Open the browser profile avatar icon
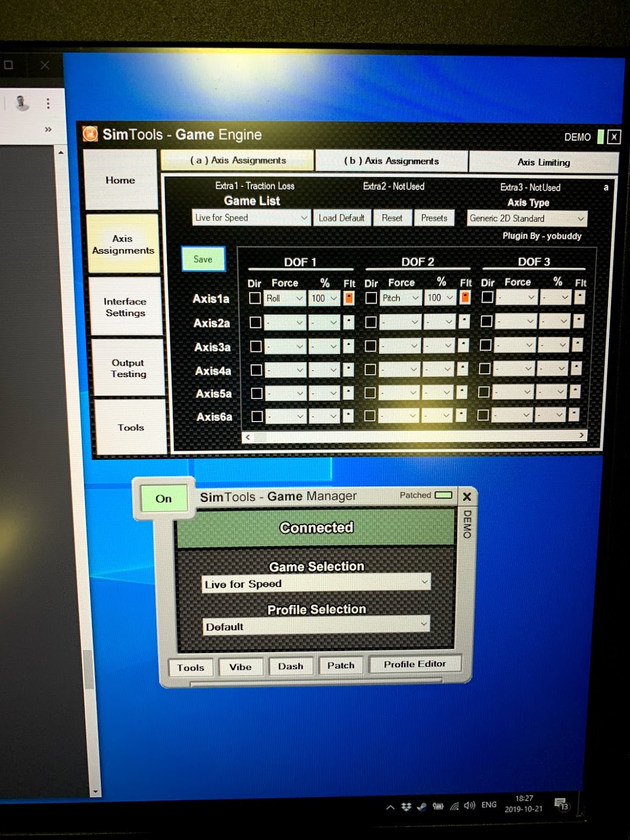The width and height of the screenshot is (630, 840). (x=22, y=102)
